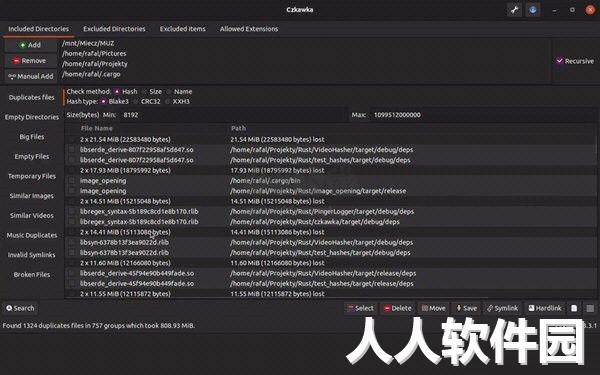This screenshot has height=375, width=600.
Task: Sort by Path column header
Action: (x=238, y=129)
